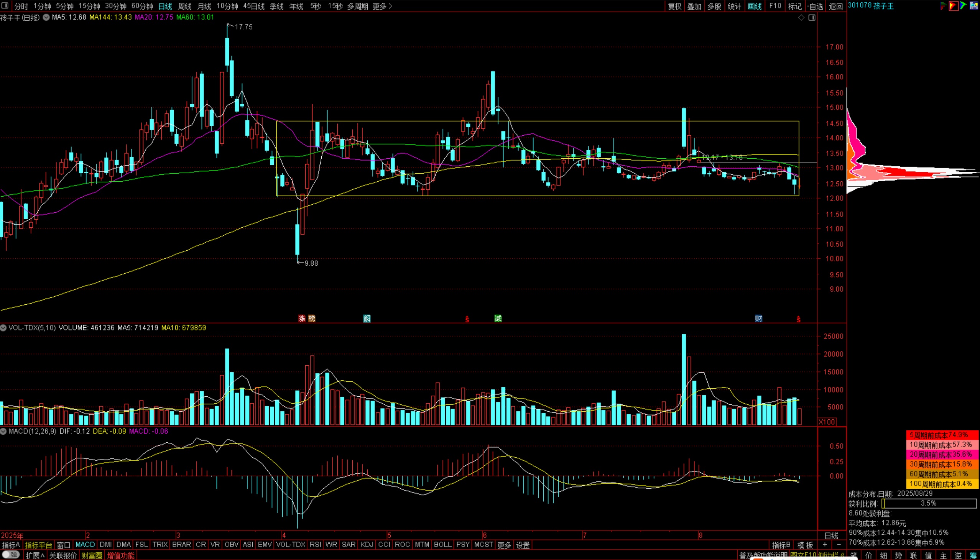Click the green 减 event marker
The image size is (980, 560).
tap(498, 319)
